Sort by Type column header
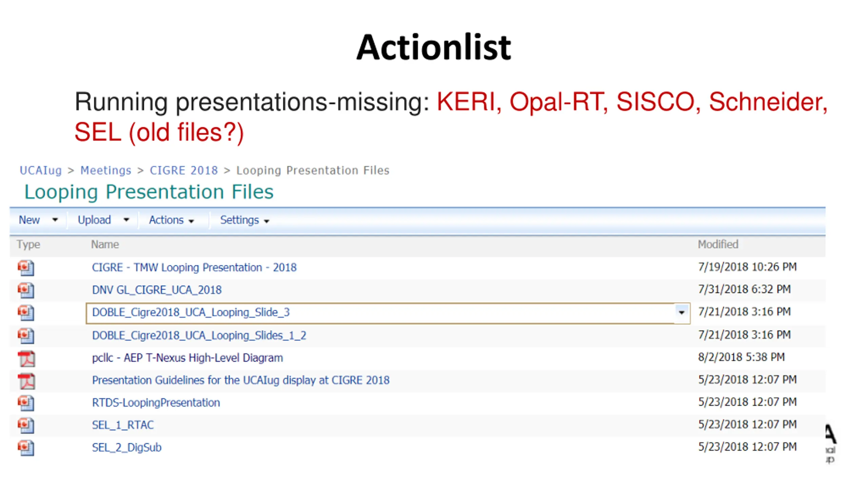The height and width of the screenshot is (488, 868). pyautogui.click(x=28, y=244)
